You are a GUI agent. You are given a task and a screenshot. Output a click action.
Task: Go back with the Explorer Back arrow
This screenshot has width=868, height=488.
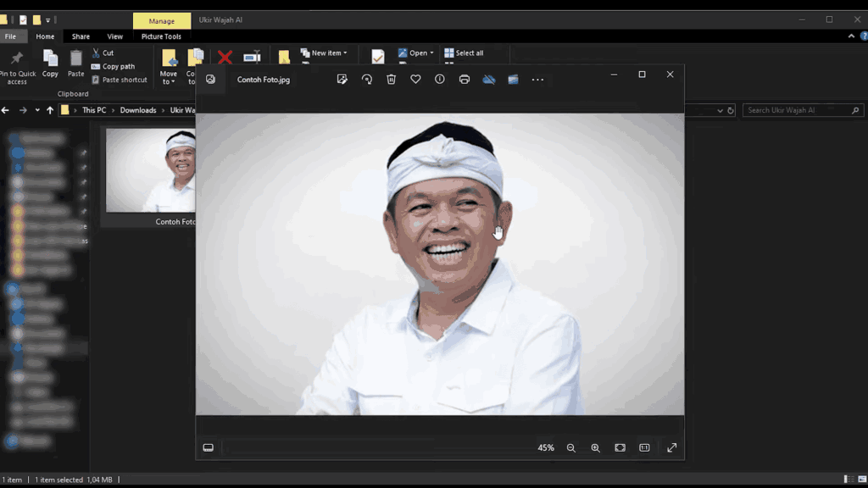6,110
